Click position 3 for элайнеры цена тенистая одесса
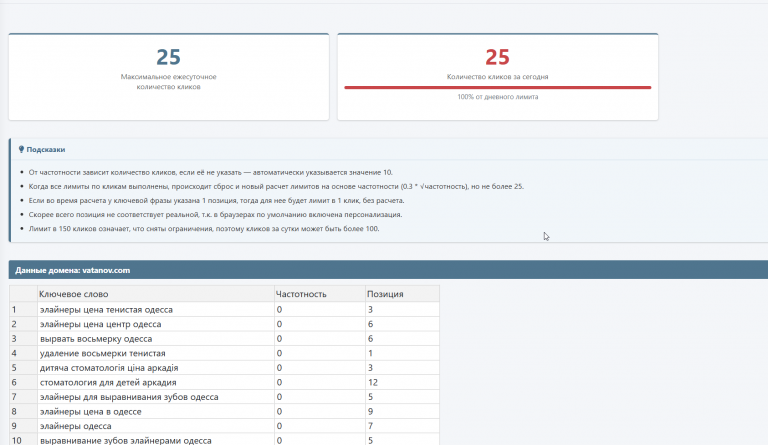This screenshot has width=768, height=445. (x=402, y=309)
